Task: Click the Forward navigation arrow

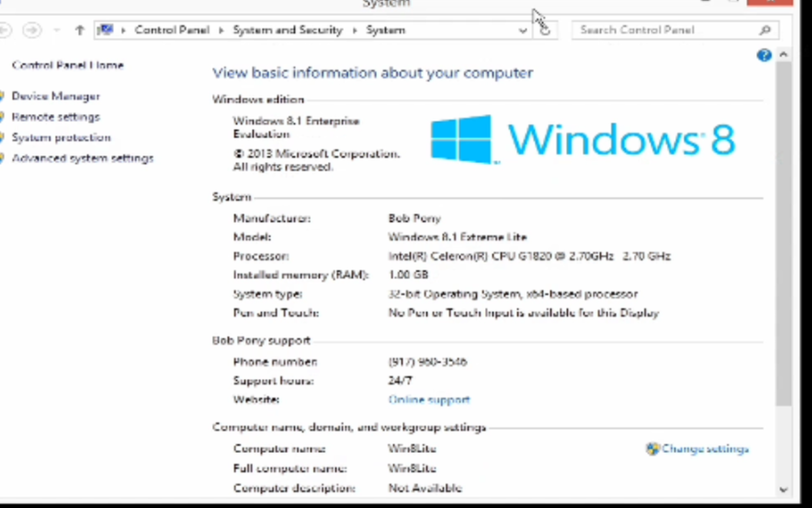Action: [x=32, y=31]
